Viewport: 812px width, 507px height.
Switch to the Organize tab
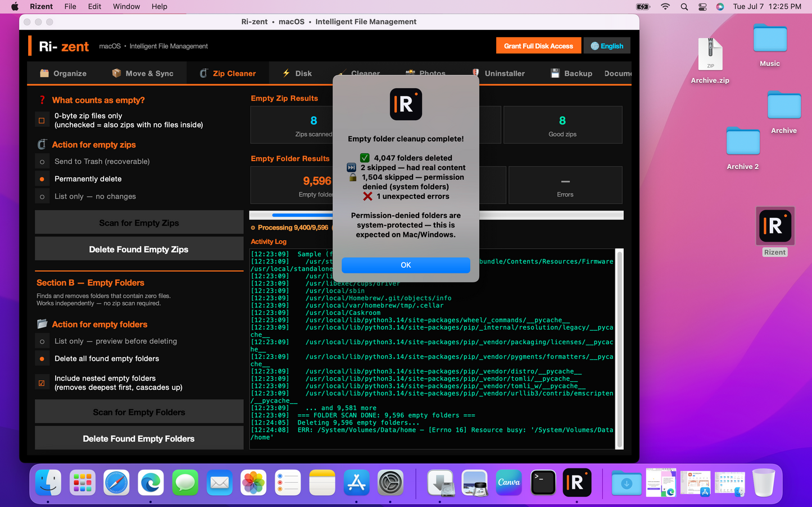point(63,74)
